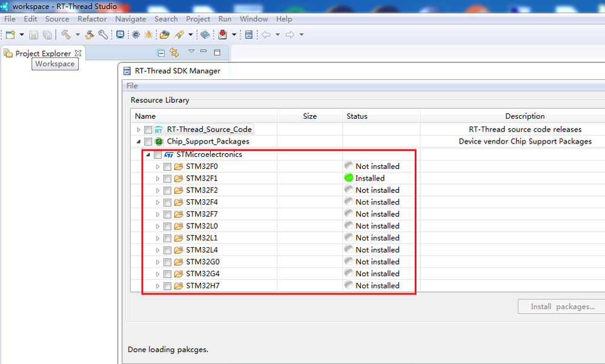Open the File menu in the main menu bar
This screenshot has width=605, height=364.
point(10,19)
